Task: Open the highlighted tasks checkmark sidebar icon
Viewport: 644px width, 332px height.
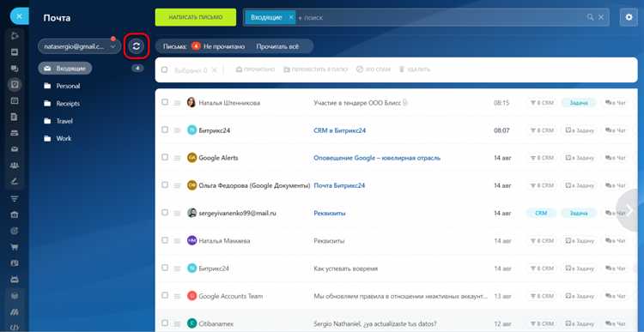Action: (x=15, y=85)
